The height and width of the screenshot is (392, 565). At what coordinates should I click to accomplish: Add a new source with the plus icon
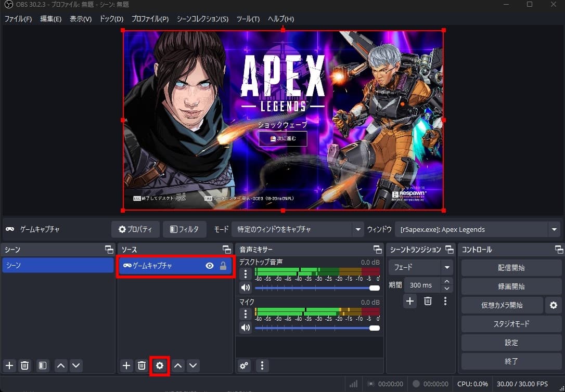click(126, 365)
